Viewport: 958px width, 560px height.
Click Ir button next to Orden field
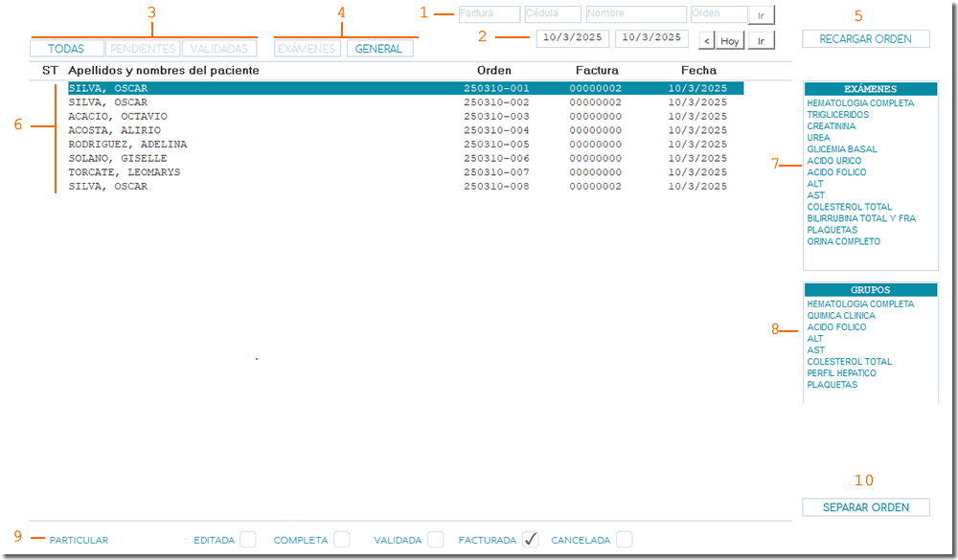click(762, 15)
